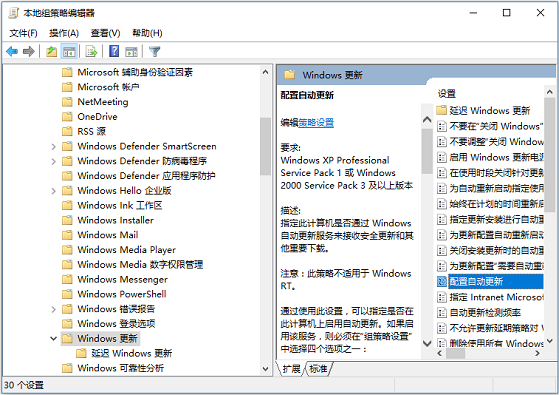The width and height of the screenshot is (559, 395).
Task: Click the tree pane scroll down arrow
Action: [265, 369]
